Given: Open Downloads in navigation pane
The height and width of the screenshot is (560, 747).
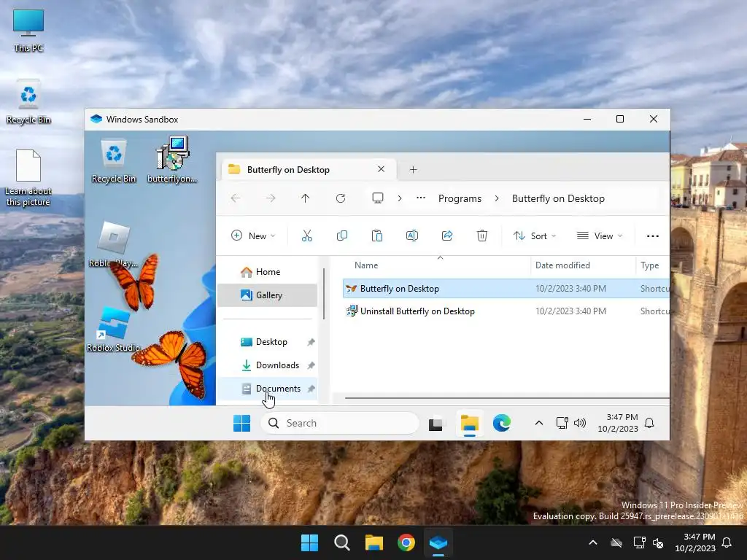Looking at the screenshot, I should point(267,365).
